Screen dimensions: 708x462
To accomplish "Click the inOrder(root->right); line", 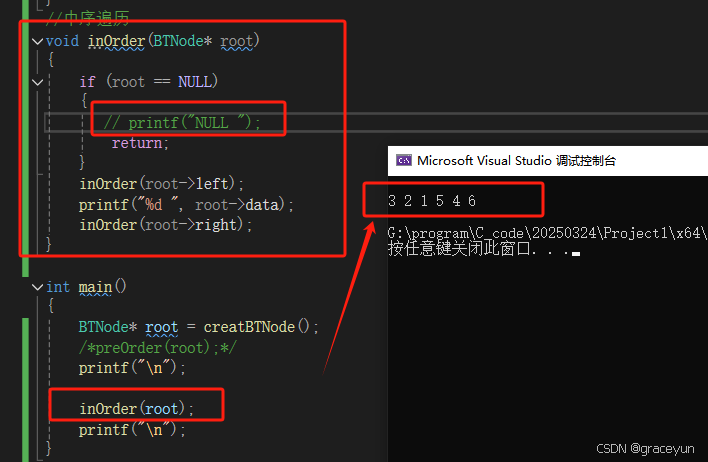I will [x=166, y=224].
